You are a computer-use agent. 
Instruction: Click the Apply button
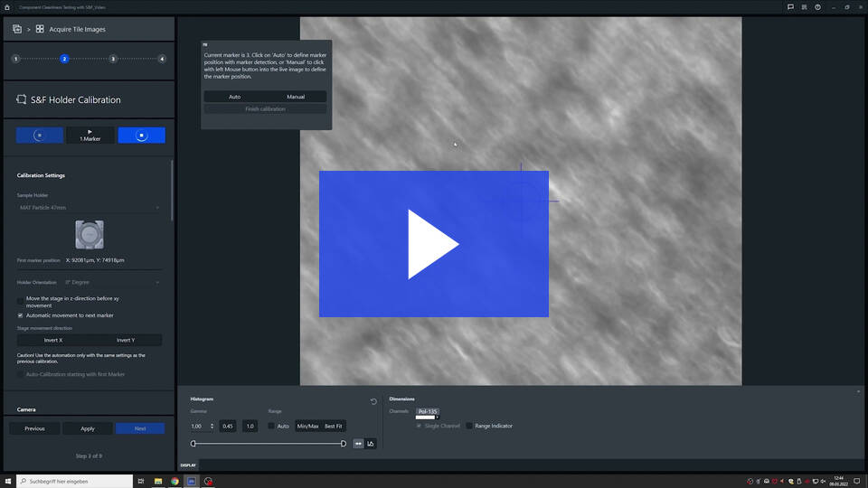coord(88,428)
